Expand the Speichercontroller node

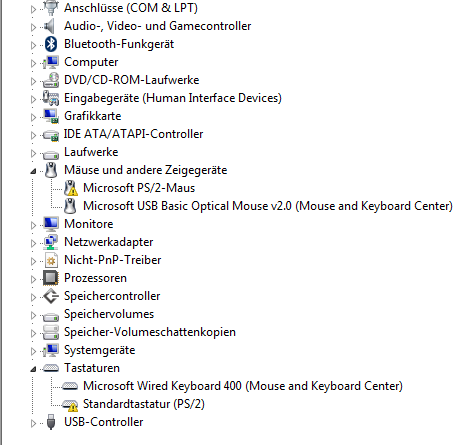click(x=33, y=297)
